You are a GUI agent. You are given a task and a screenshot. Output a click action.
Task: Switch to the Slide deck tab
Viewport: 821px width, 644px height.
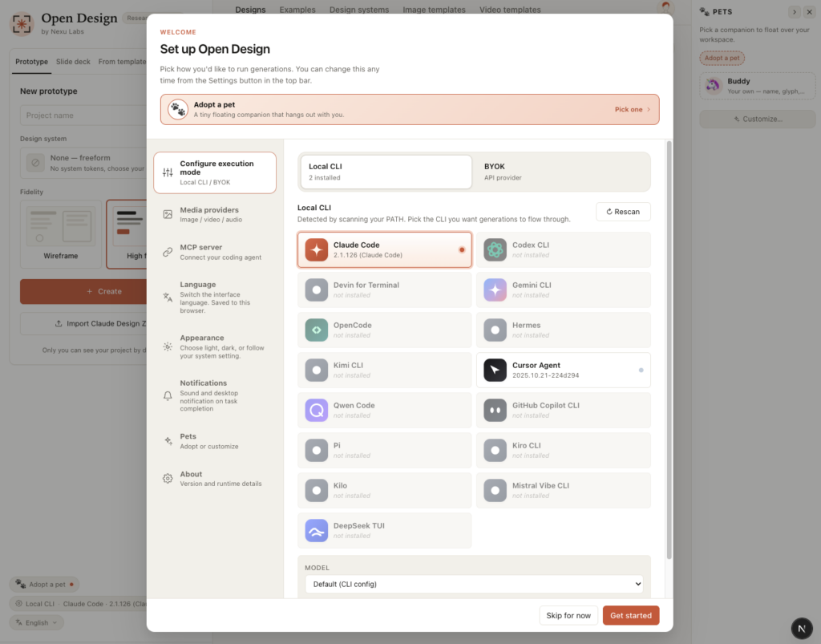pos(73,62)
